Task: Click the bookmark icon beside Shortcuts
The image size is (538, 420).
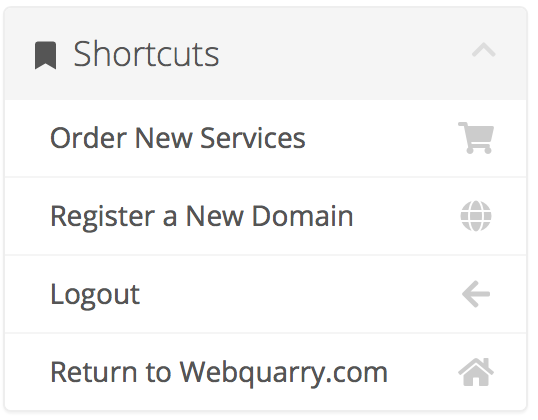Action: (46, 55)
